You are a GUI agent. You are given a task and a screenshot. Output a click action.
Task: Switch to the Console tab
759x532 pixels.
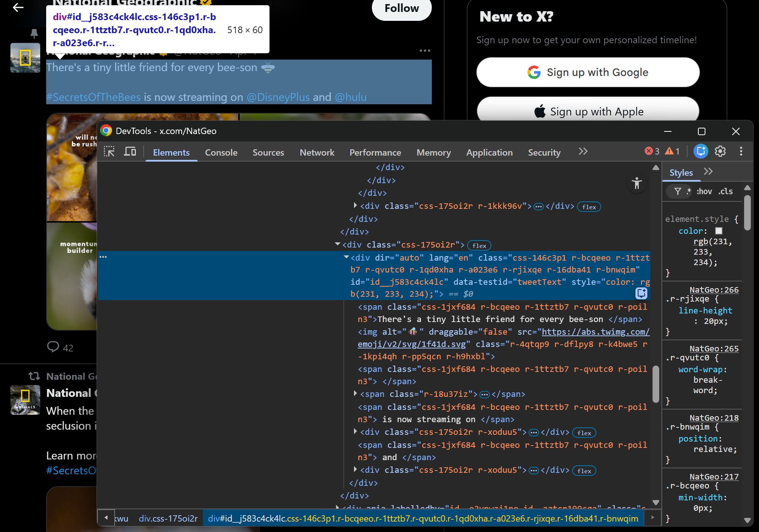(x=221, y=152)
